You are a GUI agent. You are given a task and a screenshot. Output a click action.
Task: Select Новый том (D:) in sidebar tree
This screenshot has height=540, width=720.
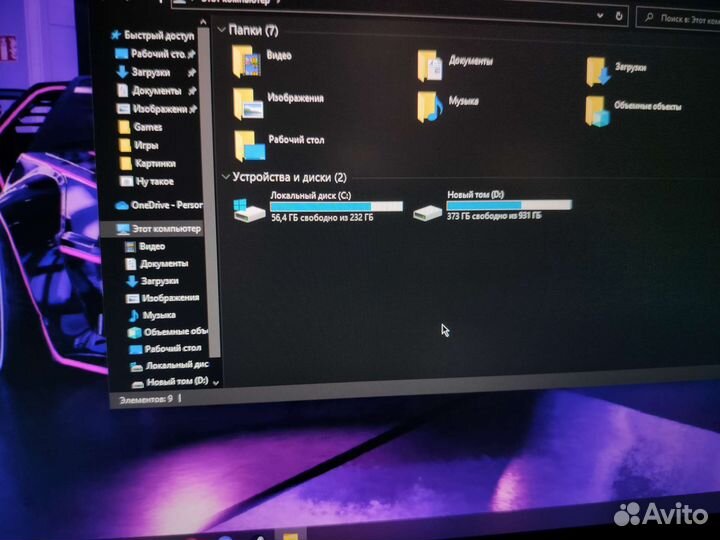coord(170,382)
